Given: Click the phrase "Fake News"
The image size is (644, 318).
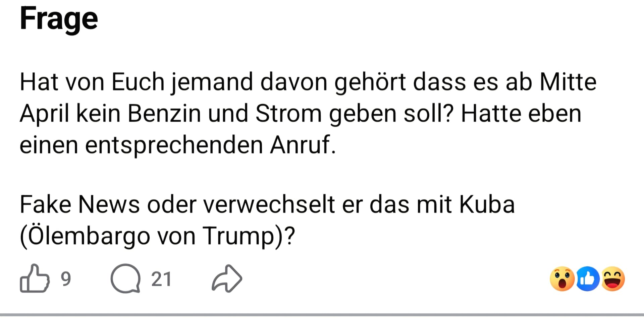Looking at the screenshot, I should coord(79,204).
